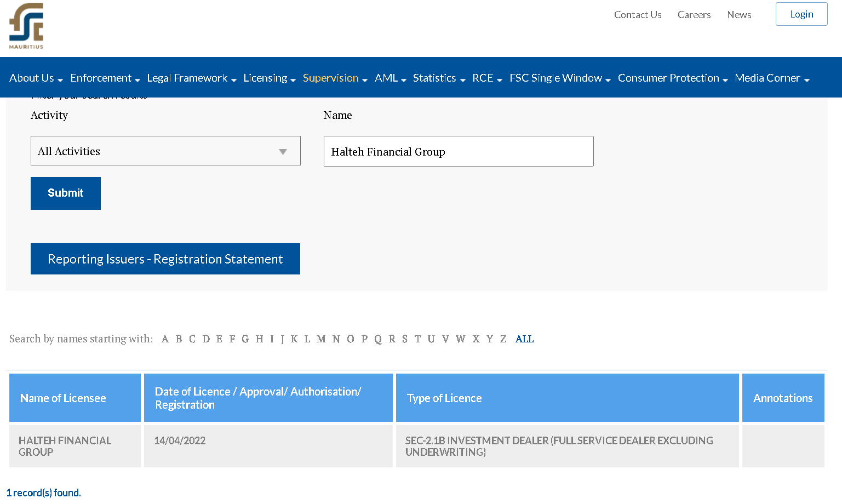Click the Login button

pyautogui.click(x=801, y=14)
